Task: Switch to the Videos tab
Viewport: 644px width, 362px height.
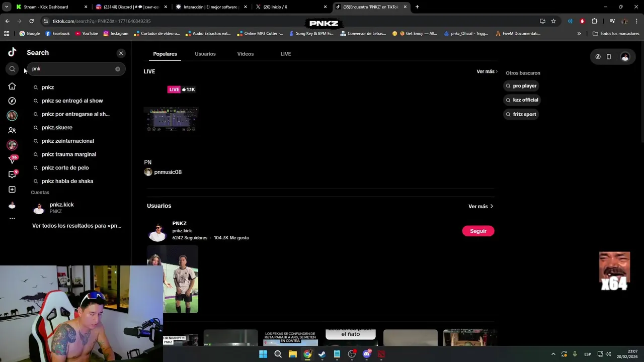Action: point(246,54)
